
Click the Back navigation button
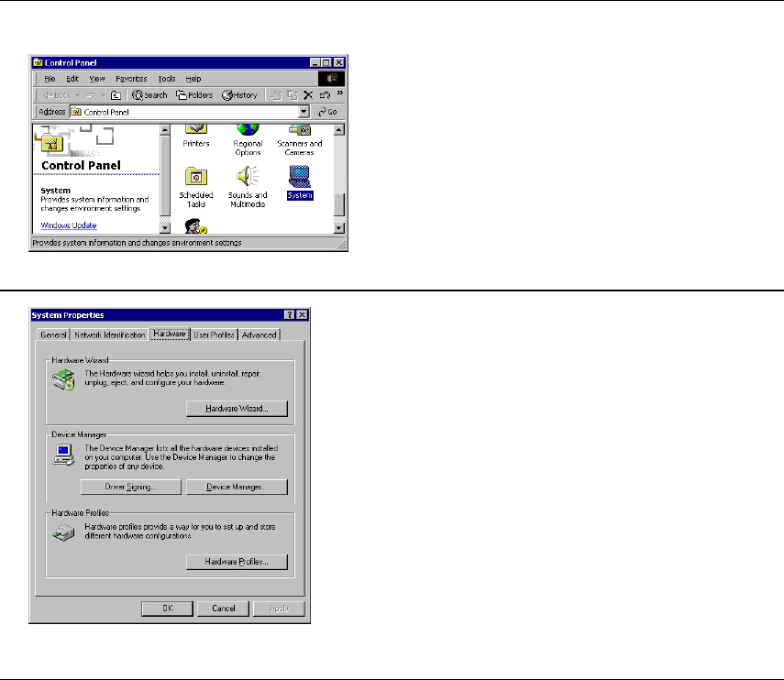tap(58, 95)
